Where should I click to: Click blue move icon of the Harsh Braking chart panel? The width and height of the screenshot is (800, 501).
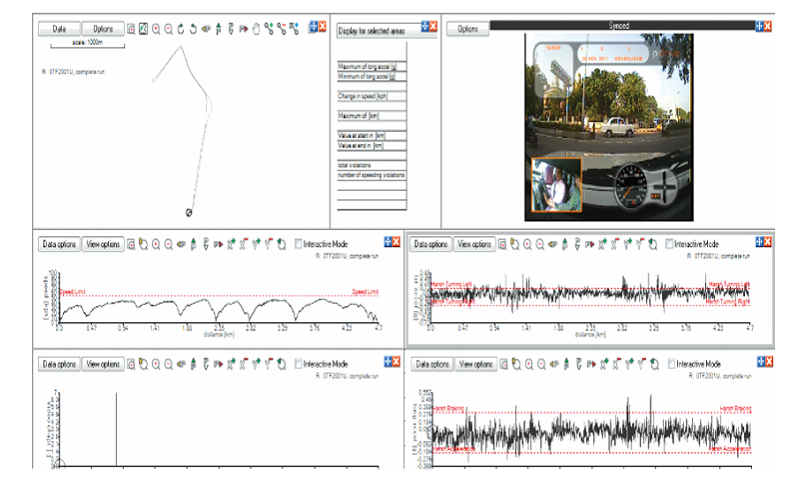(761, 362)
